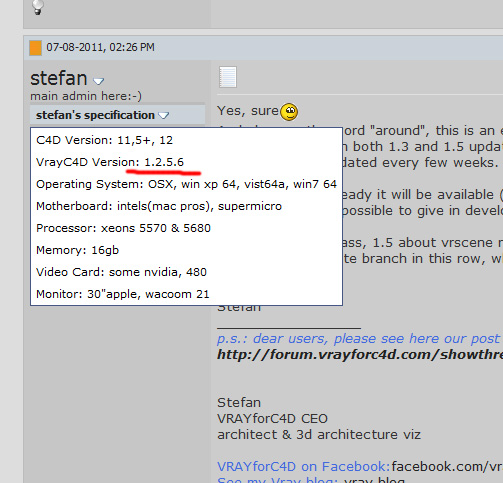Click the smiley emoticon after "Yes, sure"
Image resolution: width=503 pixels, height=483 pixels.
pos(289,112)
